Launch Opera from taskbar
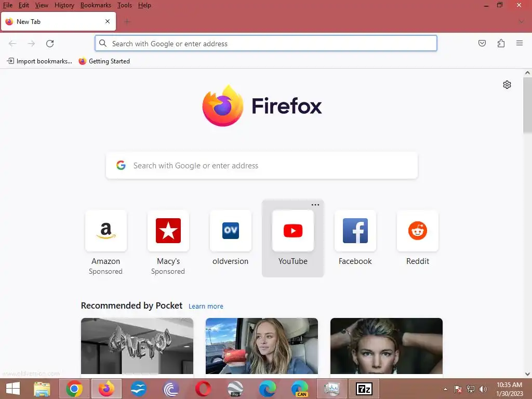532x399 pixels. (203, 389)
